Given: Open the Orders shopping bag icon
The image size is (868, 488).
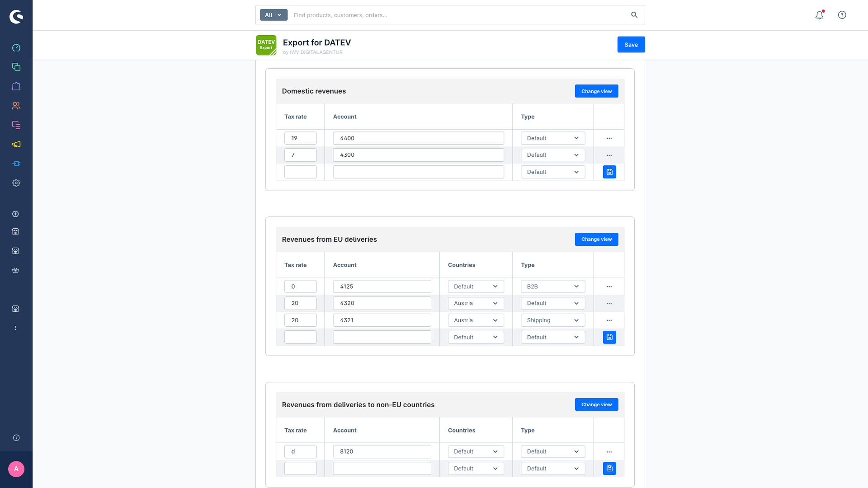Looking at the screenshot, I should click(16, 86).
